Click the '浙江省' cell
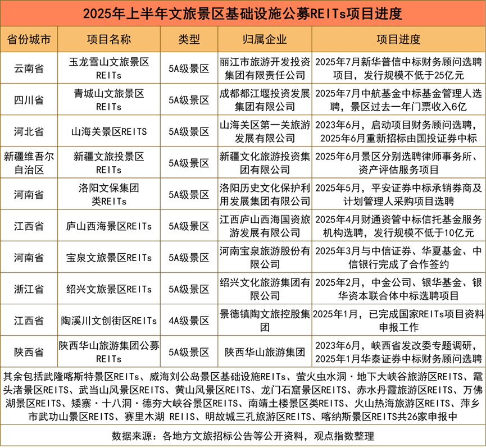Viewport: 486px width, 448px height. click(x=29, y=289)
